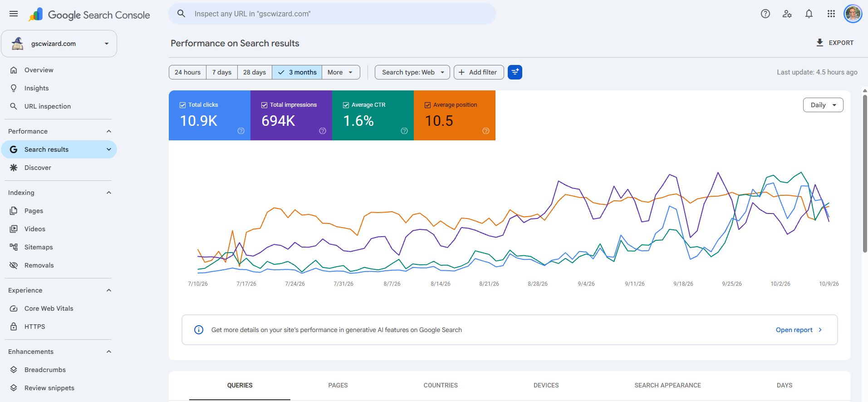Open the account profile avatar
868x402 pixels.
point(853,14)
